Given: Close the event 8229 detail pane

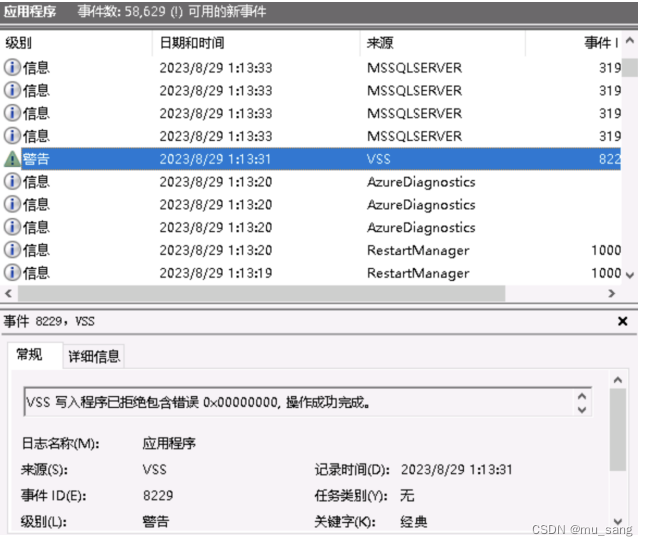Looking at the screenshot, I should (x=622, y=321).
